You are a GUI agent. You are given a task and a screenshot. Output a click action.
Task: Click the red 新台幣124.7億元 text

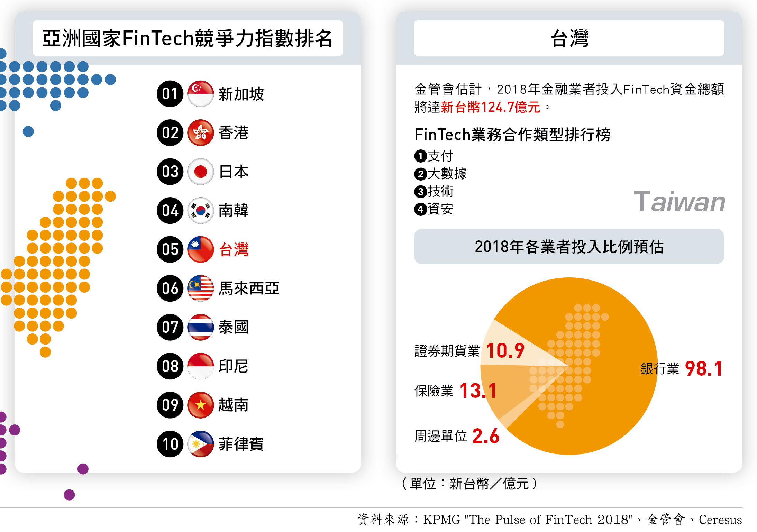(x=490, y=107)
